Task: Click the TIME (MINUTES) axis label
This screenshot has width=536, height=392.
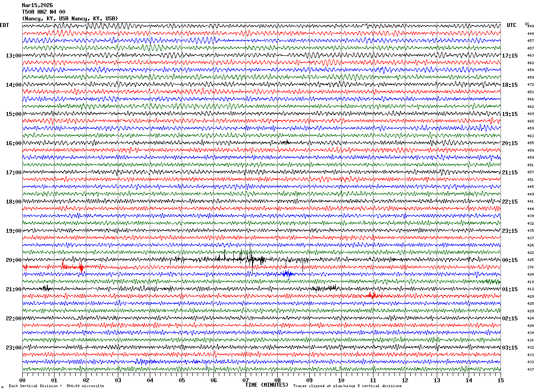Action: click(x=267, y=385)
